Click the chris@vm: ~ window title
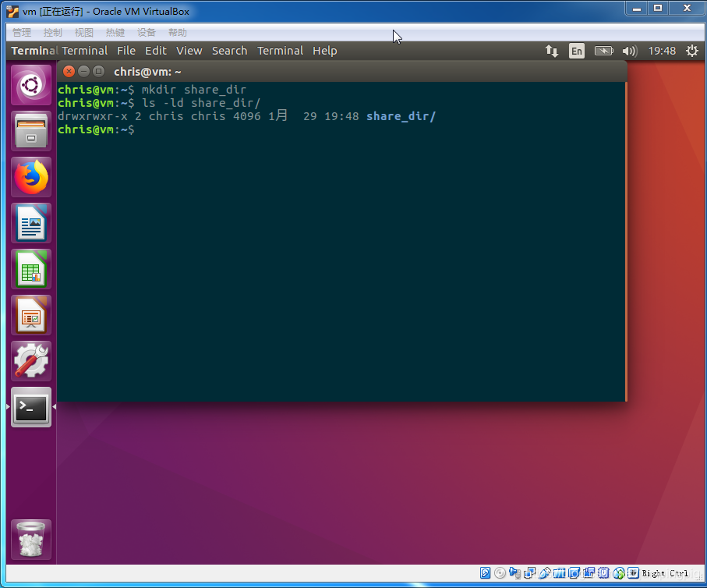 [x=147, y=72]
